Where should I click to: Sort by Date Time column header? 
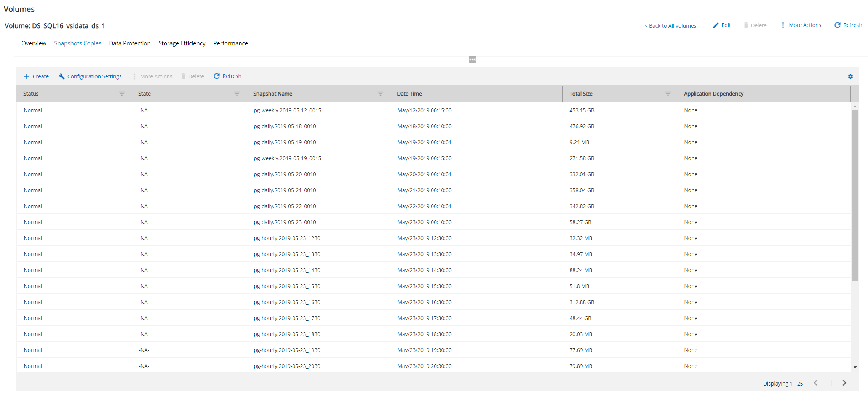pyautogui.click(x=409, y=94)
